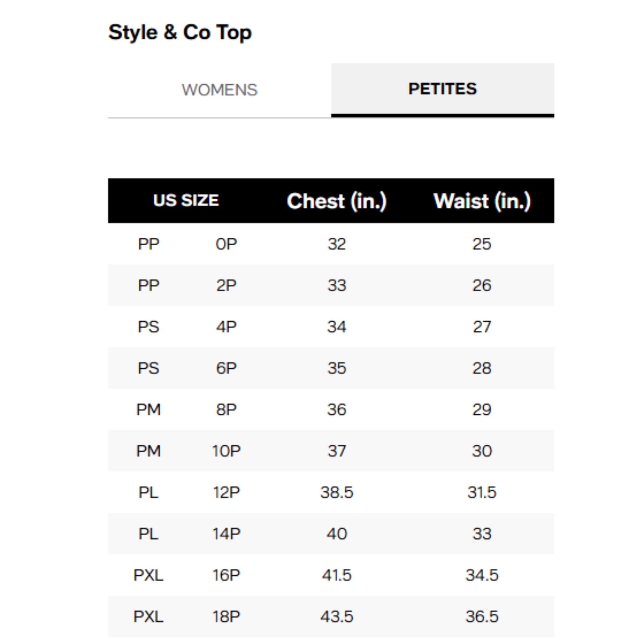Click the US SIZE column header
Image resolution: width=644 pixels, height=644 pixels.
tap(186, 200)
